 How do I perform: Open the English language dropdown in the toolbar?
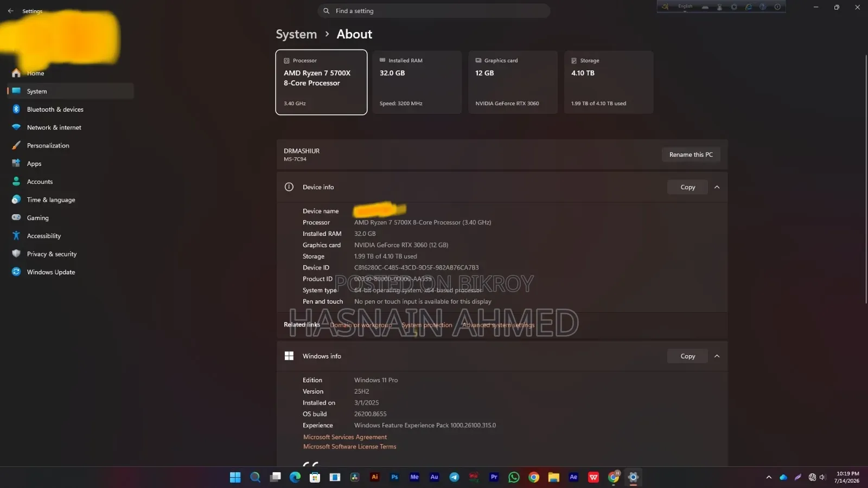click(x=685, y=7)
